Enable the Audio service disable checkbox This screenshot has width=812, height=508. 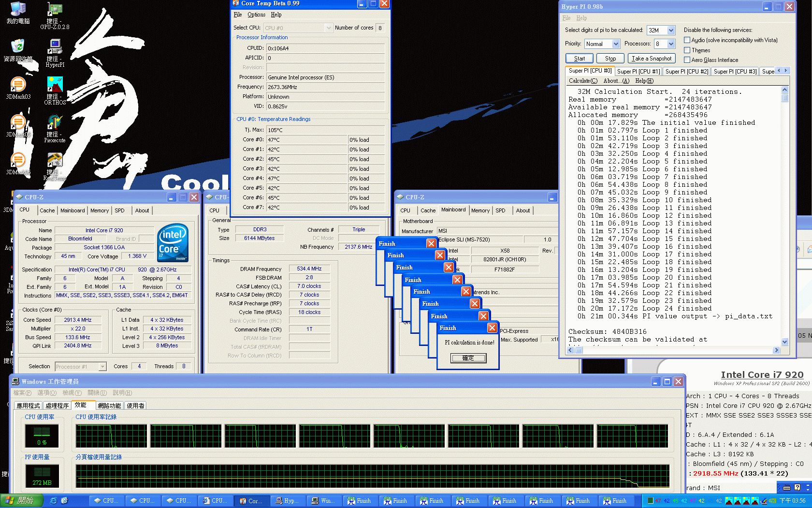687,40
